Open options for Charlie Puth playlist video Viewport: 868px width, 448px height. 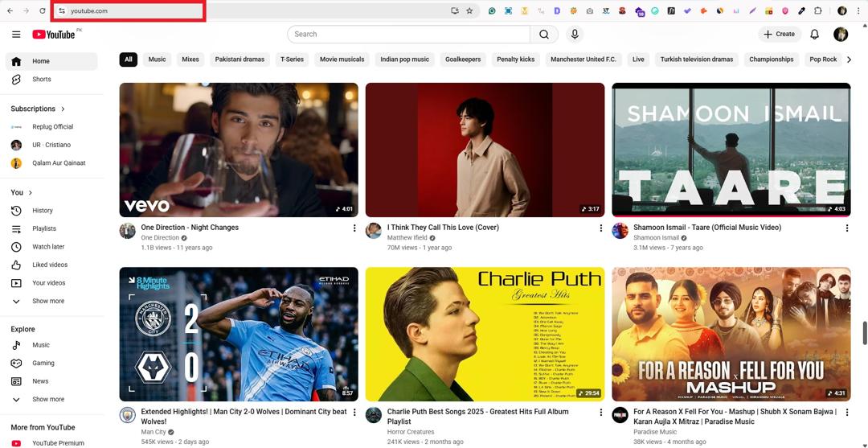click(600, 413)
